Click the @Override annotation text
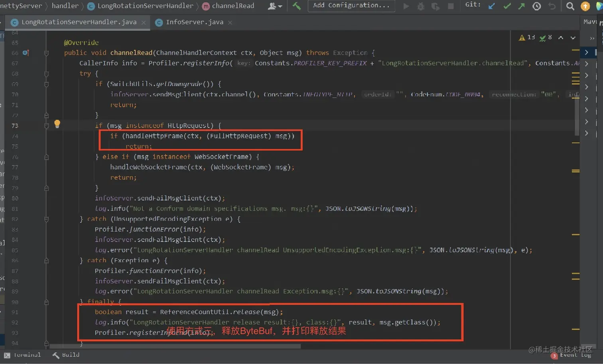This screenshot has width=603, height=364. [81, 43]
